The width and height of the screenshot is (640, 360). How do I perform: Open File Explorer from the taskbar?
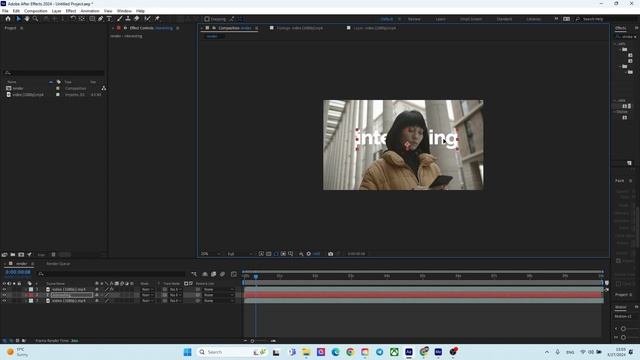click(x=306, y=352)
